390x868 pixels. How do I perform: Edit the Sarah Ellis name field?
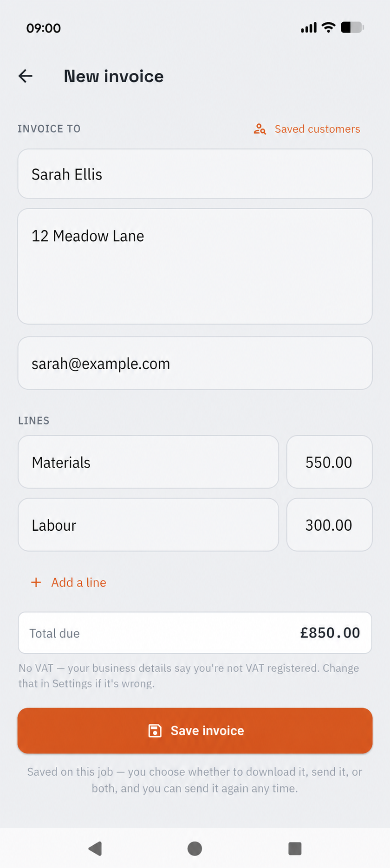pyautogui.click(x=195, y=174)
